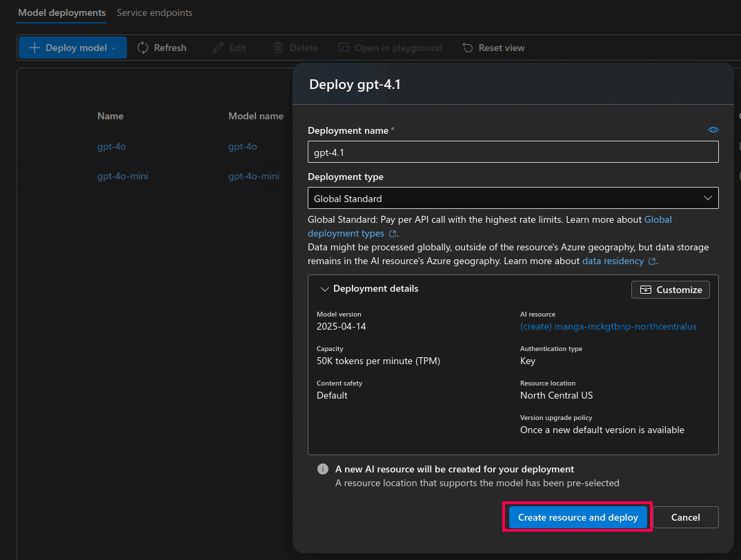Screen dimensions: 741x560
Task: Cancel the gpt-4.1 deployment dialog
Action: click(685, 517)
